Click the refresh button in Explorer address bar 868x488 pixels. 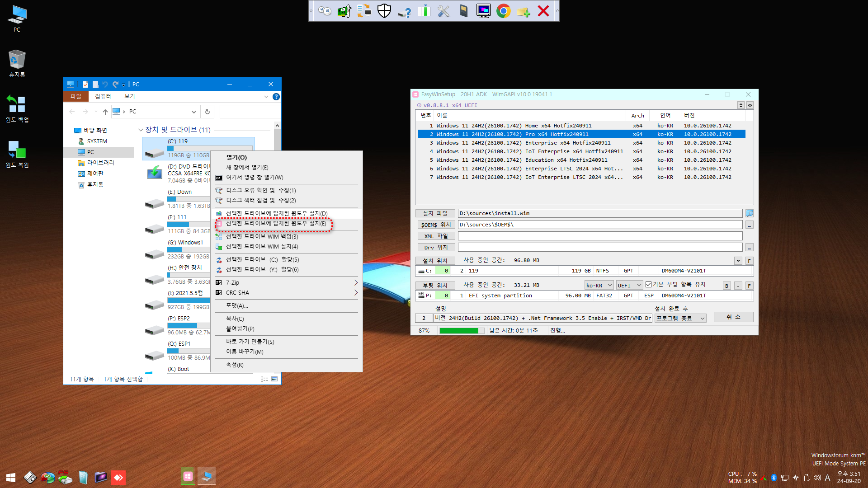208,112
